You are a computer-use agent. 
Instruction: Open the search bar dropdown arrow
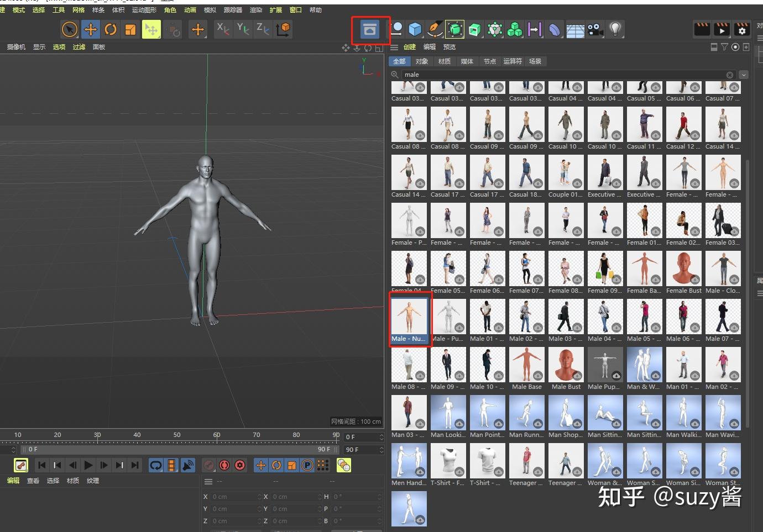coord(744,75)
